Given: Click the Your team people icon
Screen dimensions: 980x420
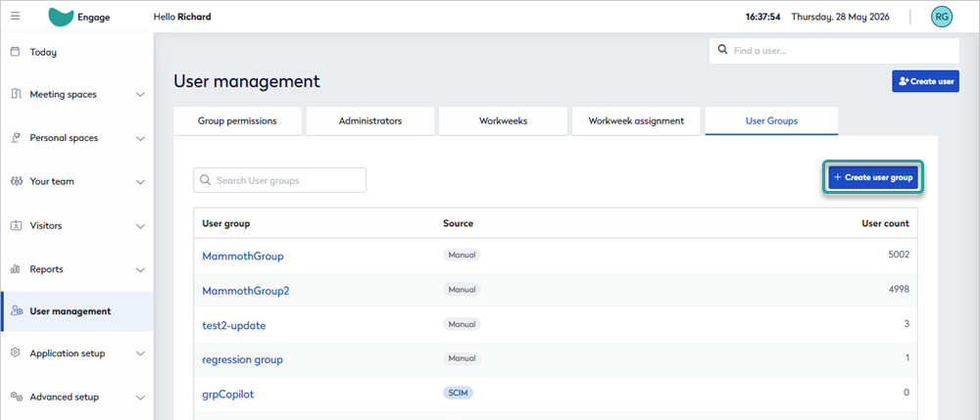Looking at the screenshot, I should tap(17, 181).
